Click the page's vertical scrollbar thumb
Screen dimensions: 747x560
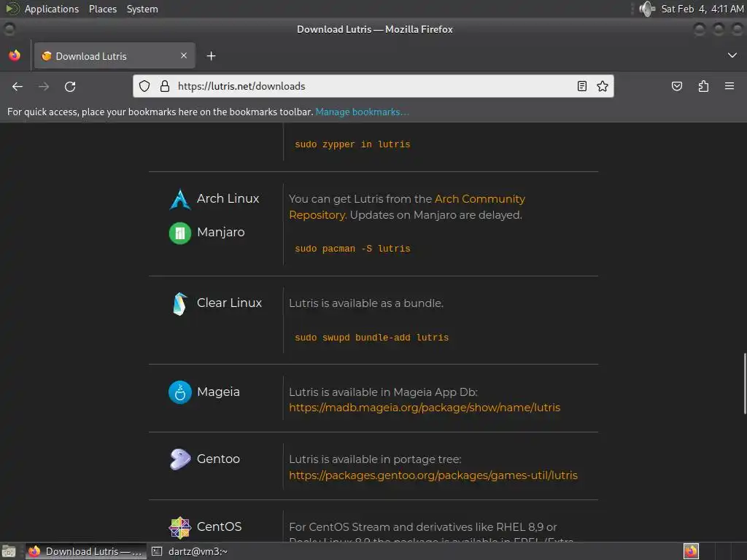coord(744,383)
